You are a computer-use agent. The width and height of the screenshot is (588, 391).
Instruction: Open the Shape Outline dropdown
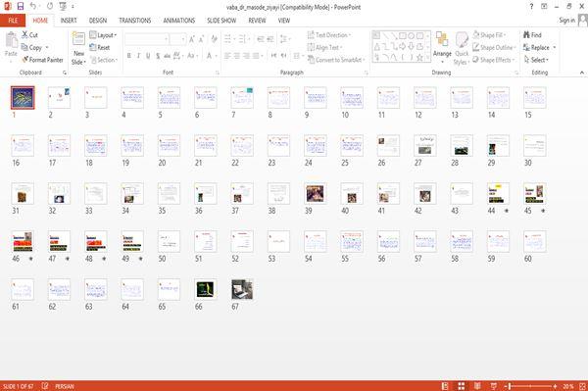coord(494,47)
